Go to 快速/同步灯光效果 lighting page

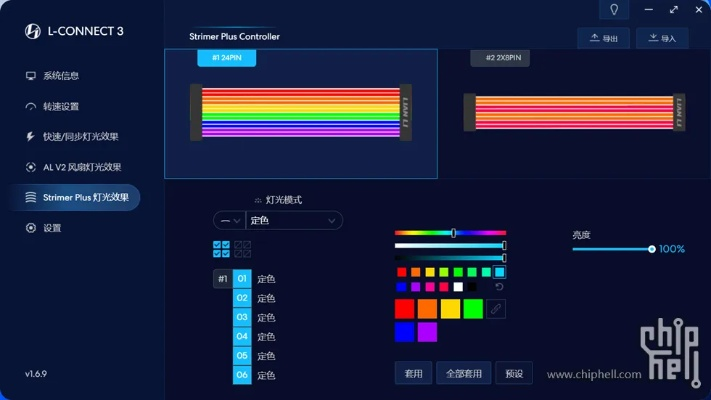tap(80, 136)
